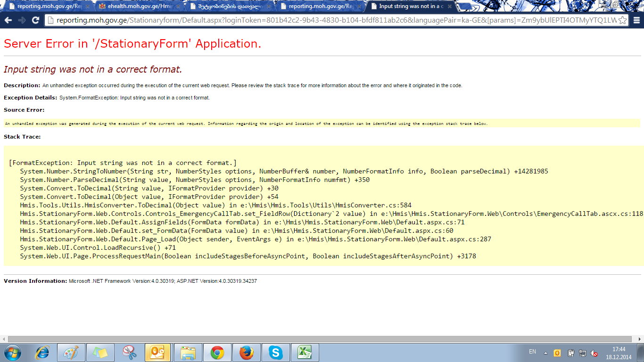Bookmark this page with the star icon
The image size is (644, 362).
(x=622, y=20)
